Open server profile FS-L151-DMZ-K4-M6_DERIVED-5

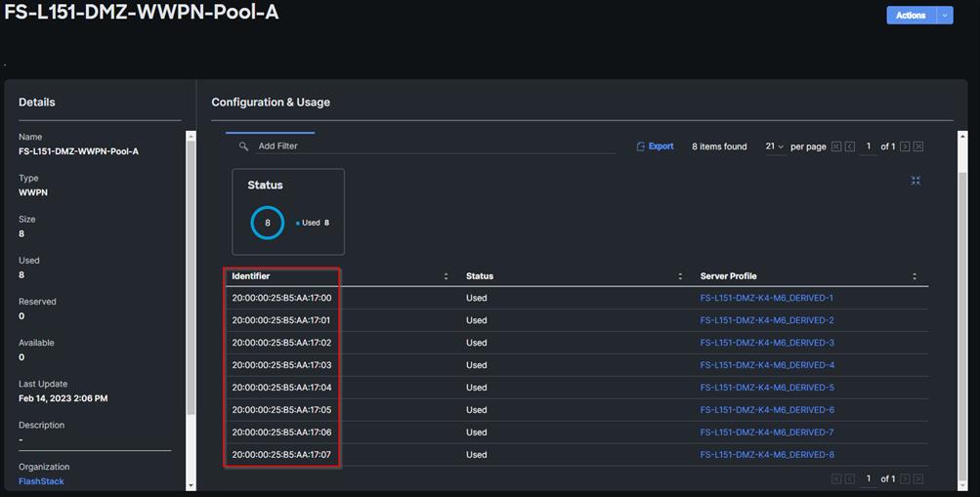(767, 388)
